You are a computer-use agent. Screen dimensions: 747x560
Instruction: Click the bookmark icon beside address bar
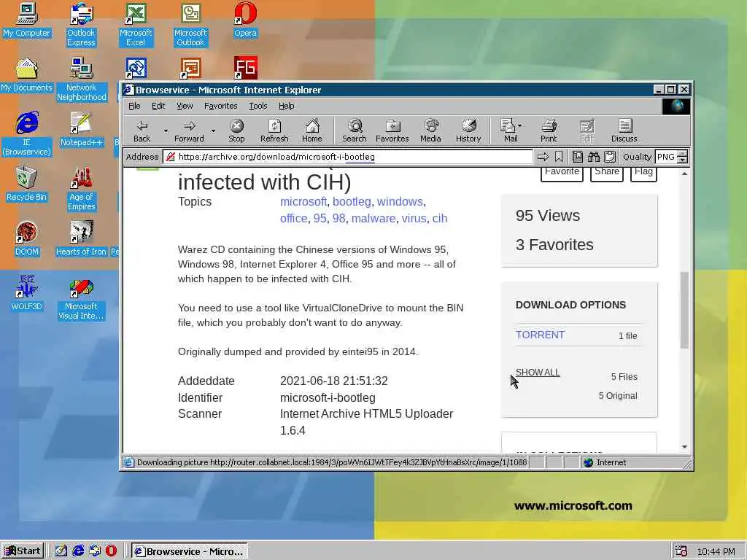(x=559, y=157)
